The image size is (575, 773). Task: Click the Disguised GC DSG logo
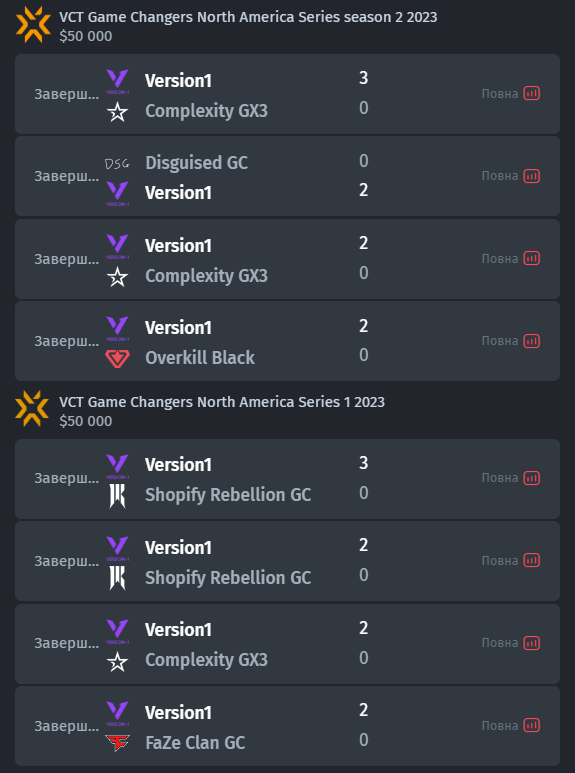117,163
